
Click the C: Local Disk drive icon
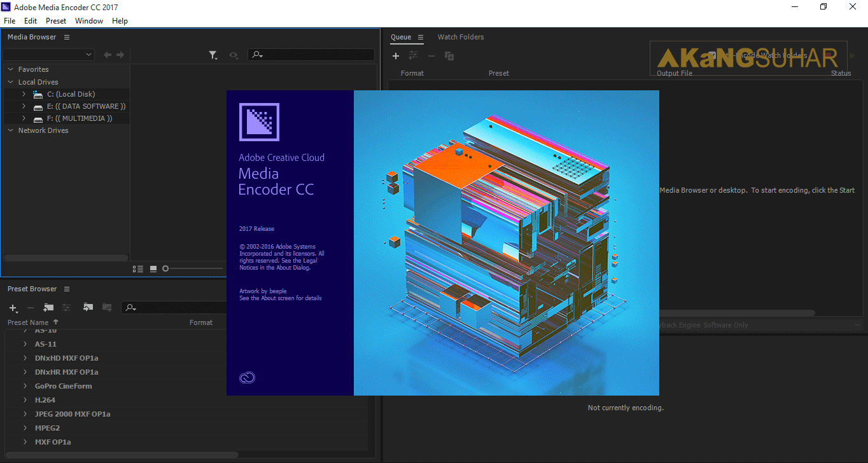[x=38, y=94]
